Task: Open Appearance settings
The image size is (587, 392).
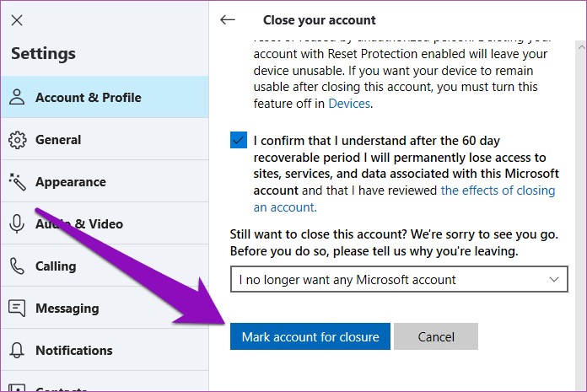Action: (105, 182)
